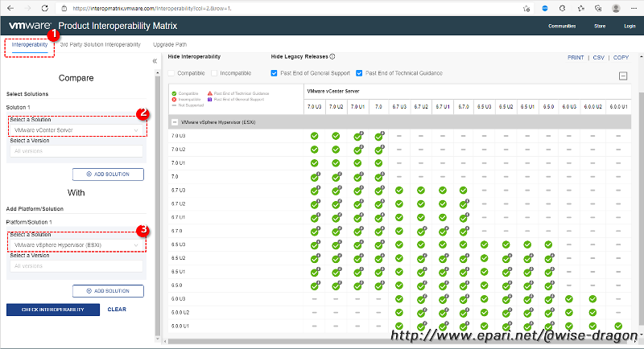Click the 7.0 U3 vCenter column header
644x349 pixels.
tap(315, 107)
